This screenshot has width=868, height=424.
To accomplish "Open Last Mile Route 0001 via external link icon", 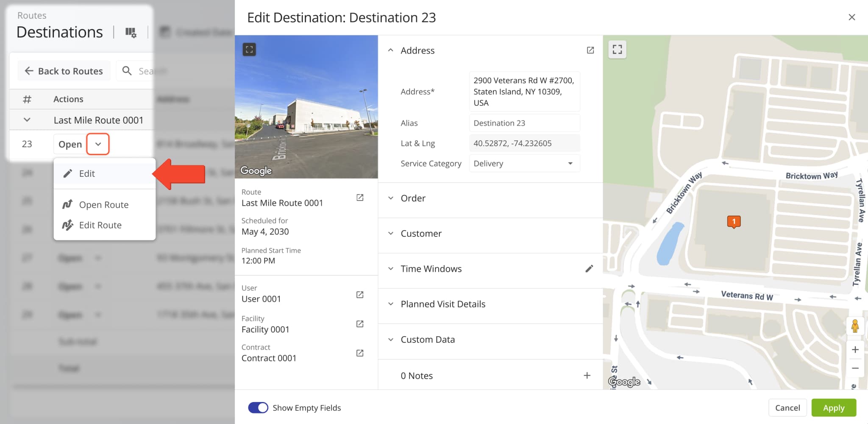I will 360,197.
